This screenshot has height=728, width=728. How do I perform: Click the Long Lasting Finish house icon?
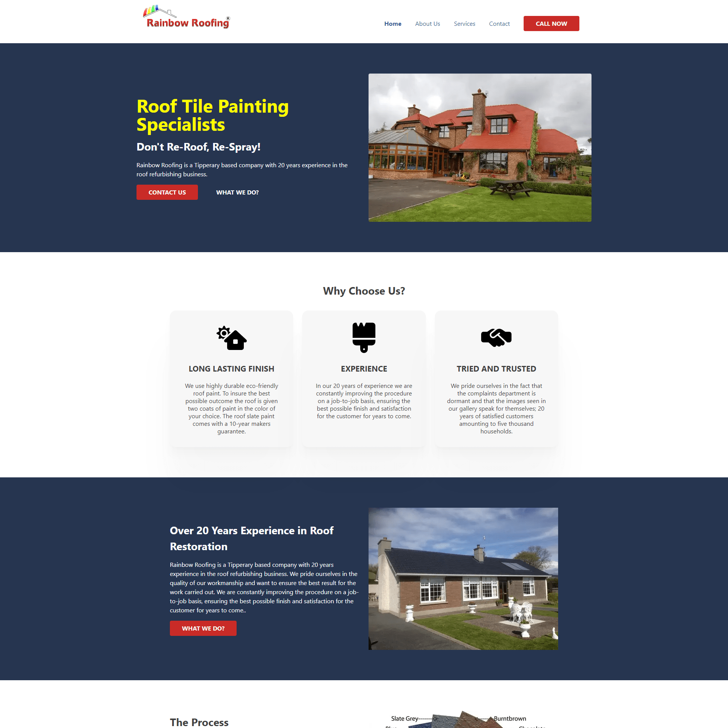(231, 336)
